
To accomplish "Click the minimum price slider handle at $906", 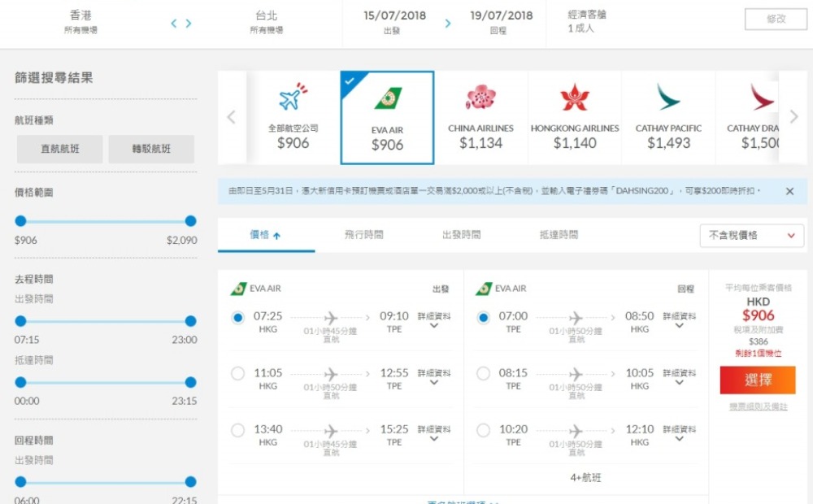I will point(21,221).
